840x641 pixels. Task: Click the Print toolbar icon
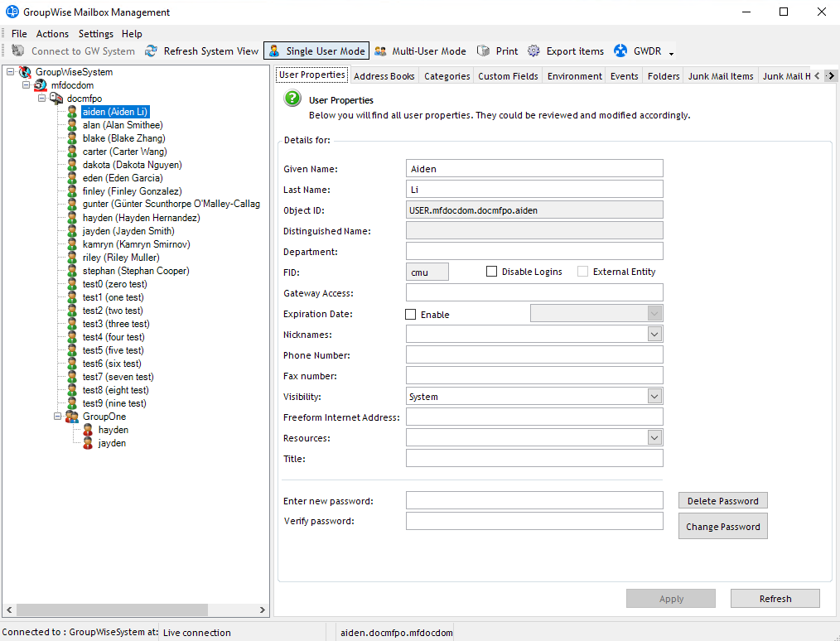pos(483,51)
